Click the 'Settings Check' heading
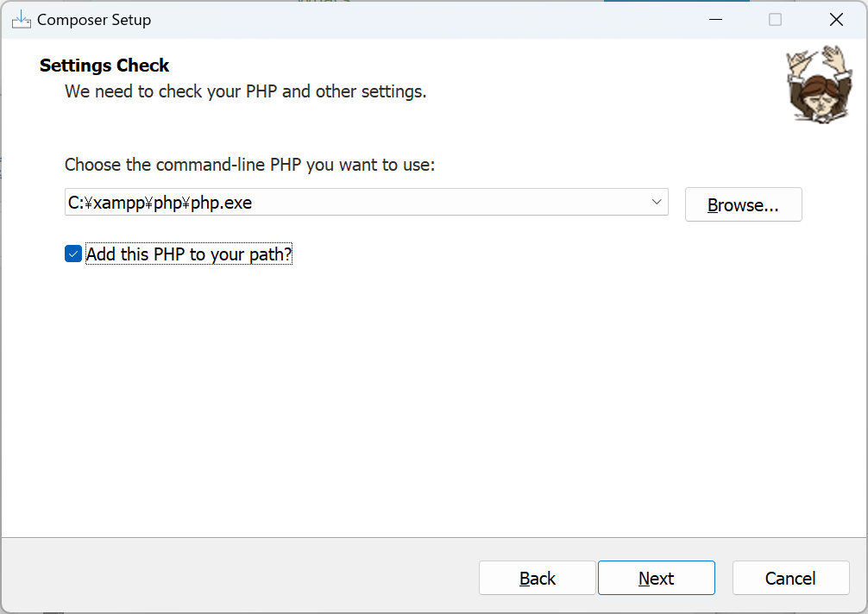The height and width of the screenshot is (614, 868). tap(104, 66)
